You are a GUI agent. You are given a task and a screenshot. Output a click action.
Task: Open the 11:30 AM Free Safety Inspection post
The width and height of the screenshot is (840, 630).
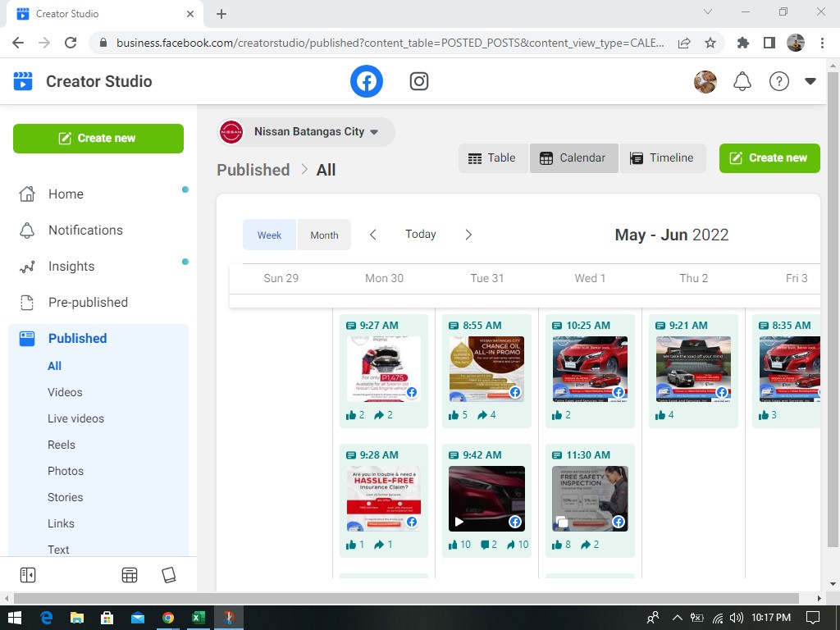click(x=591, y=499)
